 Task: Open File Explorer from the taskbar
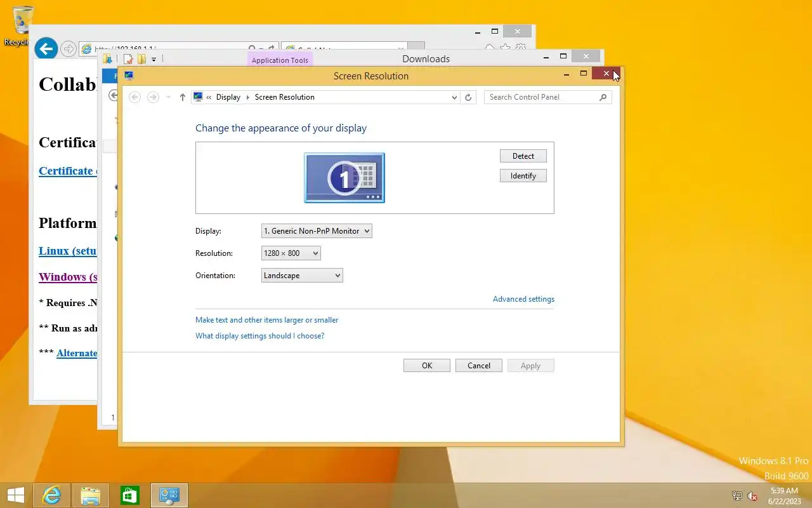pos(91,495)
